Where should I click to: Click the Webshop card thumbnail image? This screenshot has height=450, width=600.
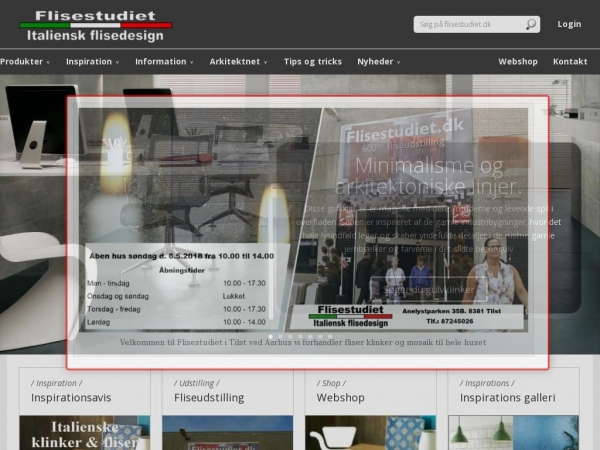coord(370,433)
